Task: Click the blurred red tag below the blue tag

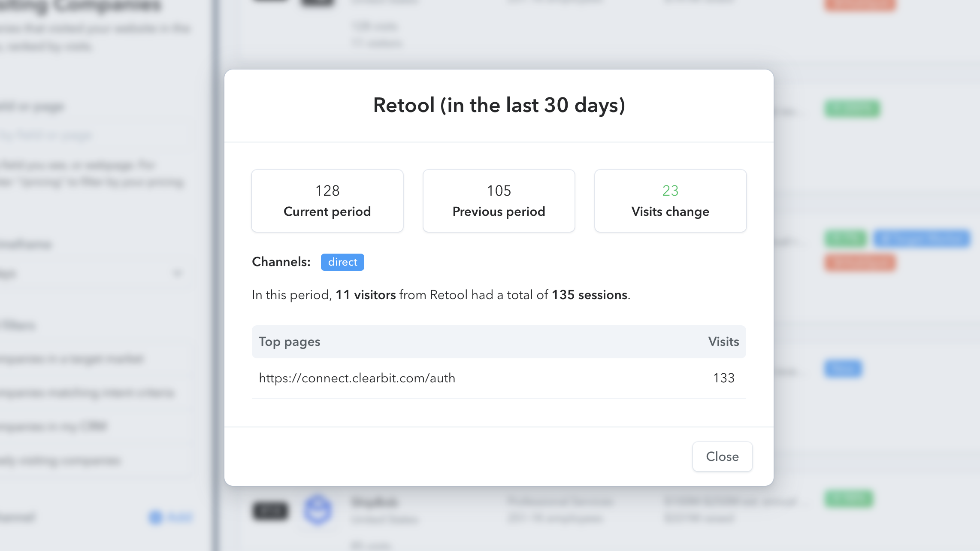Action: point(860,263)
